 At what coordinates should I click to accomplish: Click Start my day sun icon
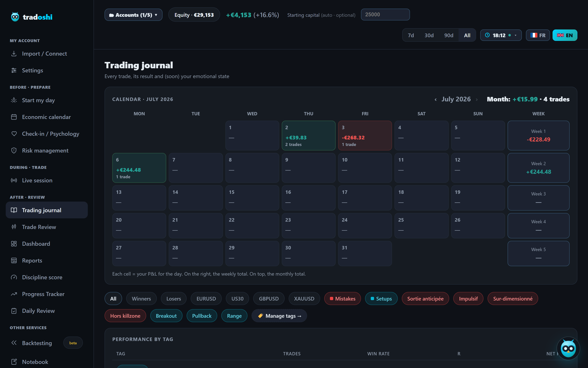tap(14, 100)
